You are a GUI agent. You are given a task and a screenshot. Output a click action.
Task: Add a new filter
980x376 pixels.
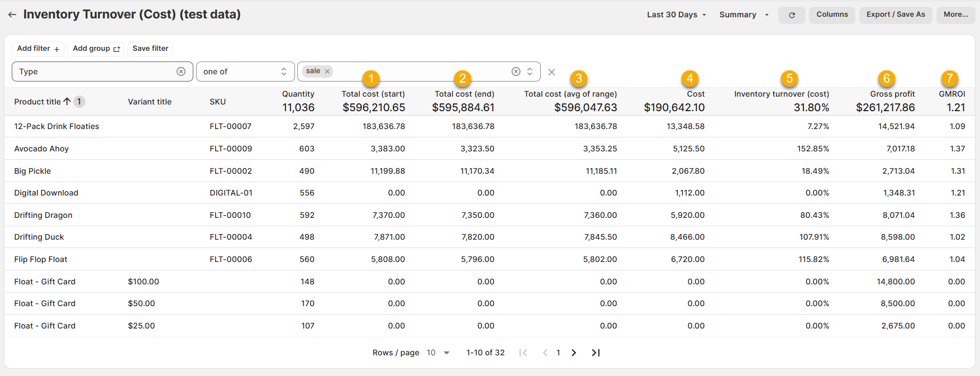38,49
